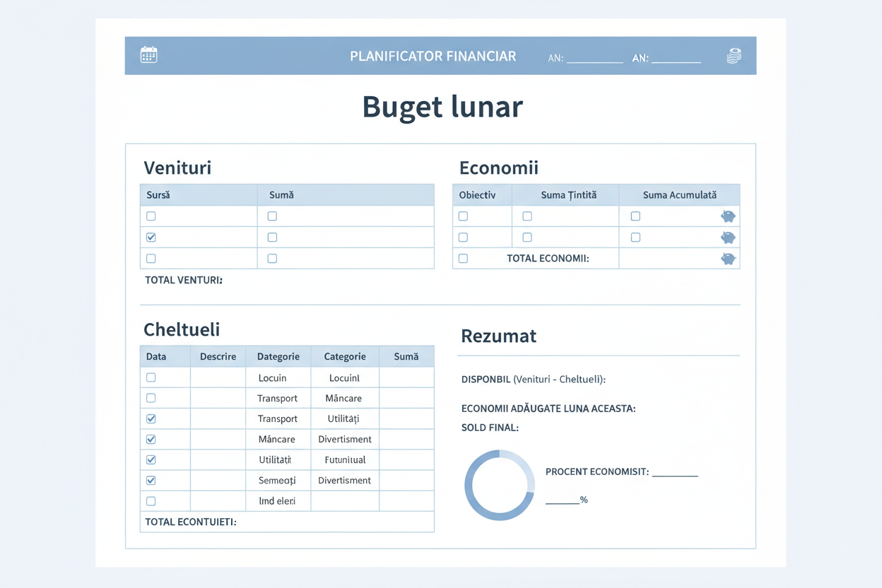Screen dimensions: 882x588
Task: Click the stacked coins icon in the header
Action: 734,56
